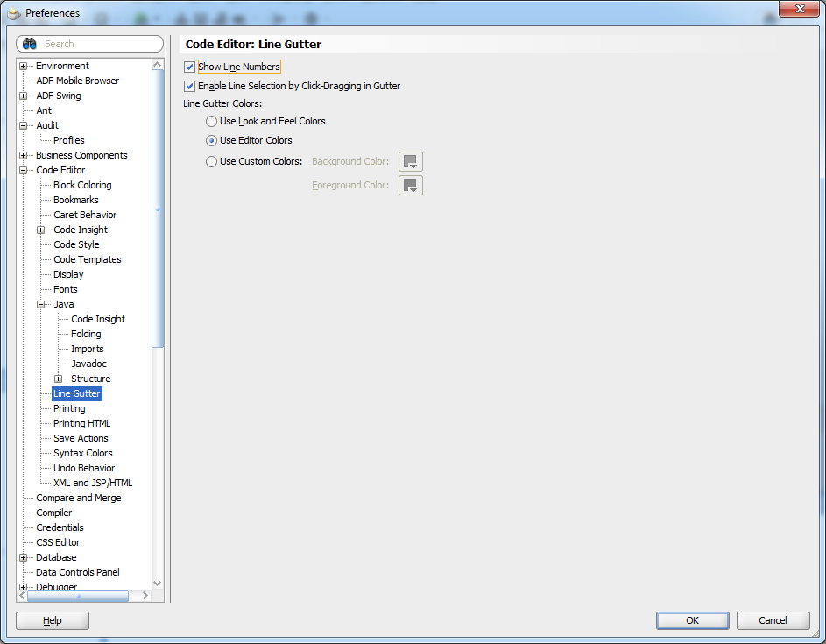This screenshot has width=826, height=644.
Task: Open the Background Color picker
Action: [x=410, y=161]
